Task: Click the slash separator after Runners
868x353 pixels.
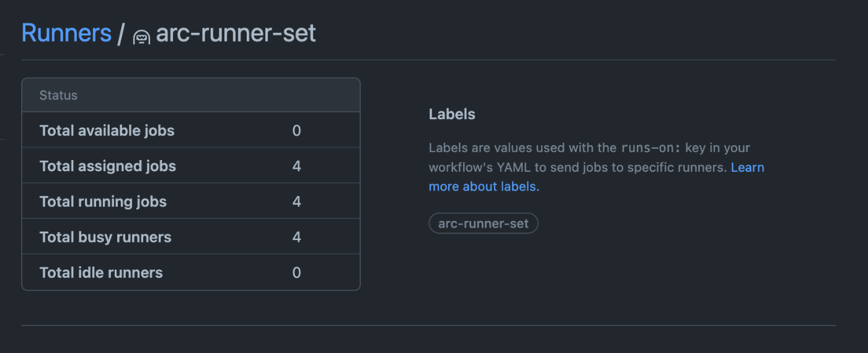Action: coord(122,34)
